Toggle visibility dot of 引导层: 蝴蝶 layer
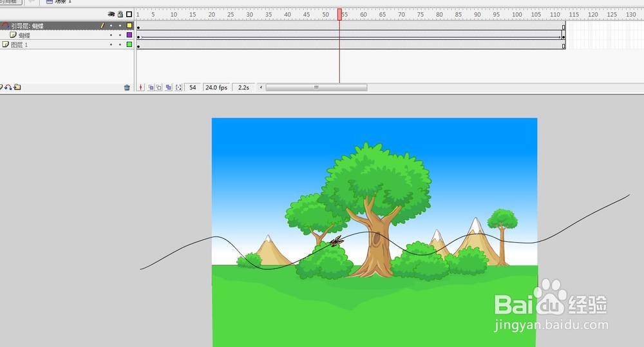Image resolution: width=644 pixels, height=347 pixels. click(111, 26)
